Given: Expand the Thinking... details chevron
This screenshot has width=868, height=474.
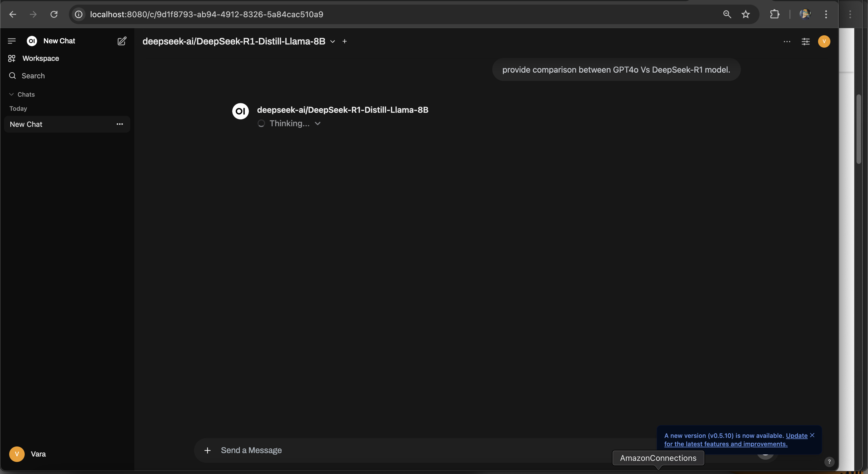Looking at the screenshot, I should pos(317,124).
